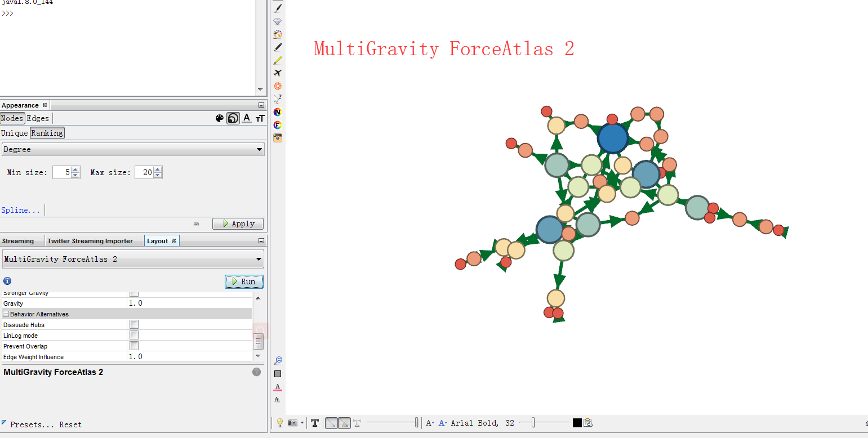Open the screenshot options arrow beside camera
868x438 pixels.
[x=302, y=423]
